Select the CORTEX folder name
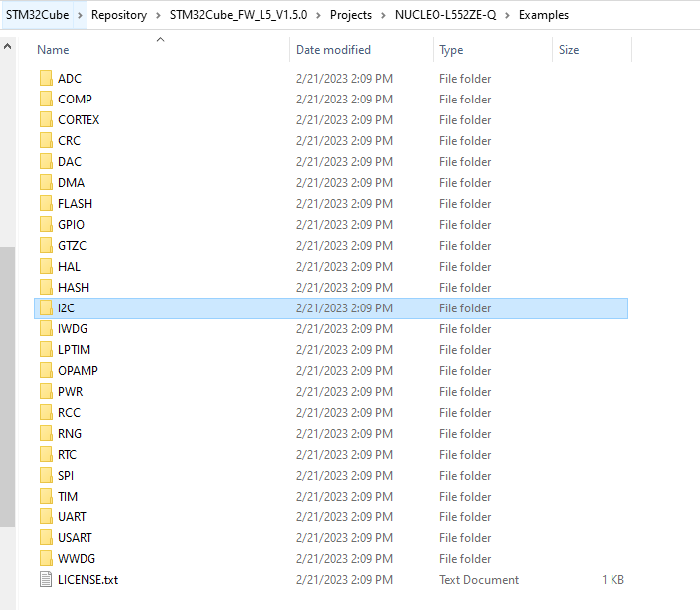The image size is (700, 610). click(x=79, y=120)
